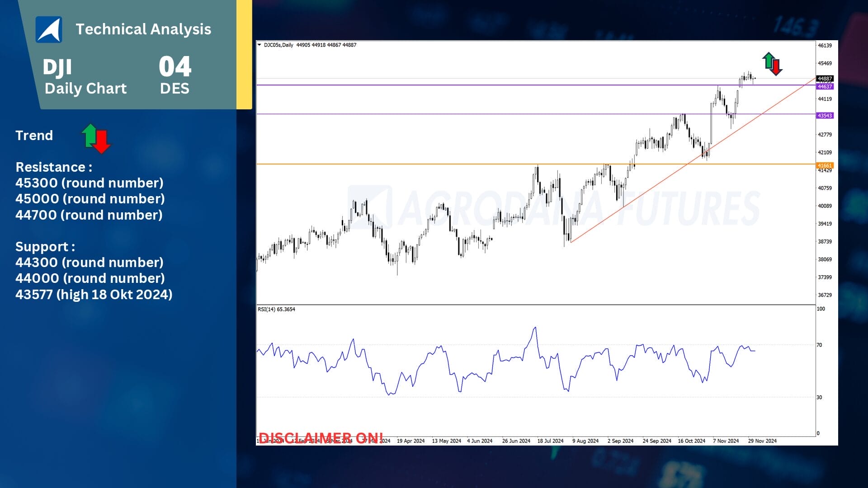Viewport: 868px width, 488px height.
Task: Select the purple 43543 price level label
Action: click(x=825, y=116)
